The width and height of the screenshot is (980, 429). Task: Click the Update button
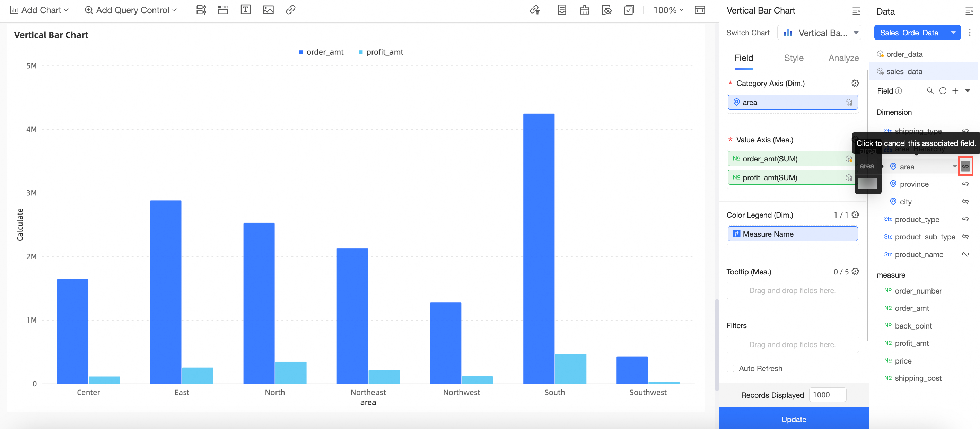pyautogui.click(x=793, y=419)
